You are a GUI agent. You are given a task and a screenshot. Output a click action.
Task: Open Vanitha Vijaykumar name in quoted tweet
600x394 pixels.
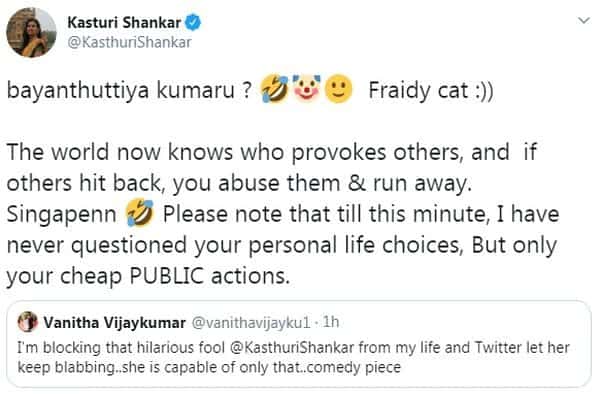tap(114, 323)
